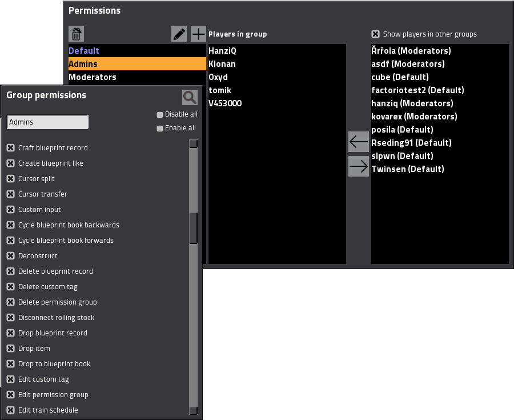The height and width of the screenshot is (420, 514).
Task: Toggle Delete custom tag permission
Action: [x=10, y=286]
